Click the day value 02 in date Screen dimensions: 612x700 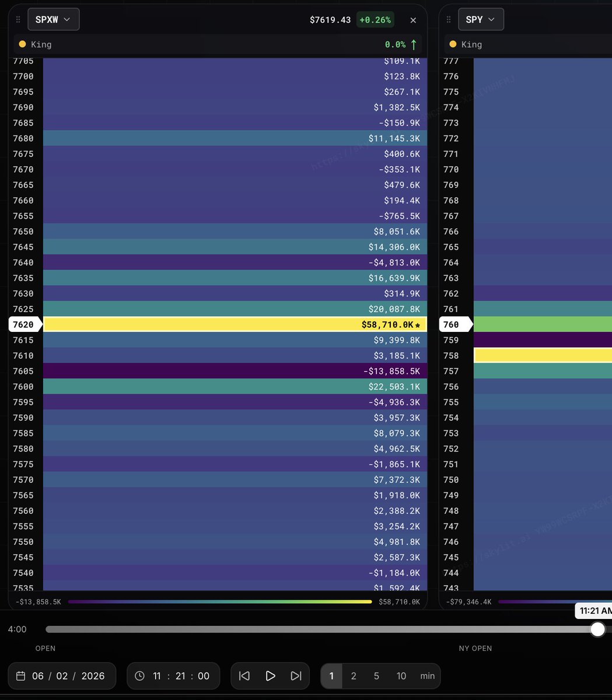pos(62,675)
